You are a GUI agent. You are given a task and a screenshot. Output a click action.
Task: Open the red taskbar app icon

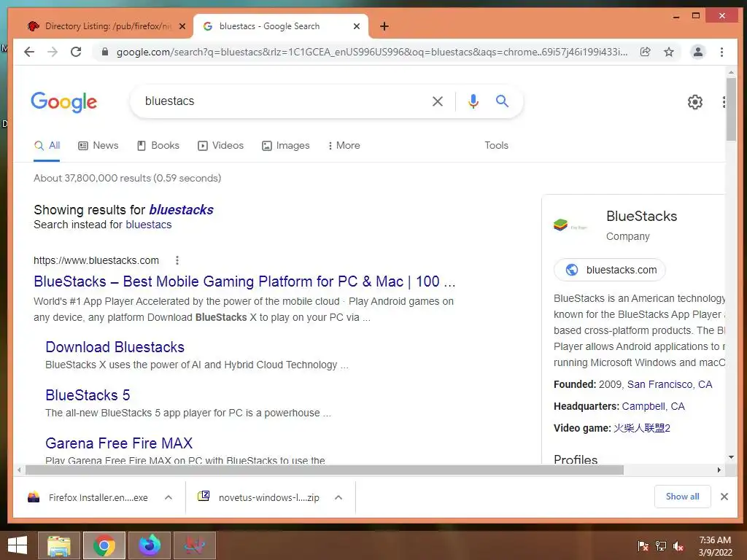pos(195,545)
